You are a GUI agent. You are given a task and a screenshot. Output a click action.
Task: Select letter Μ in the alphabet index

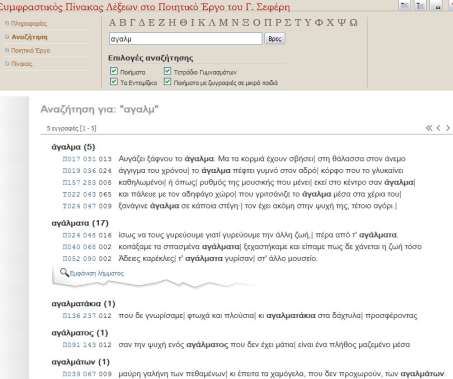tap(223, 23)
